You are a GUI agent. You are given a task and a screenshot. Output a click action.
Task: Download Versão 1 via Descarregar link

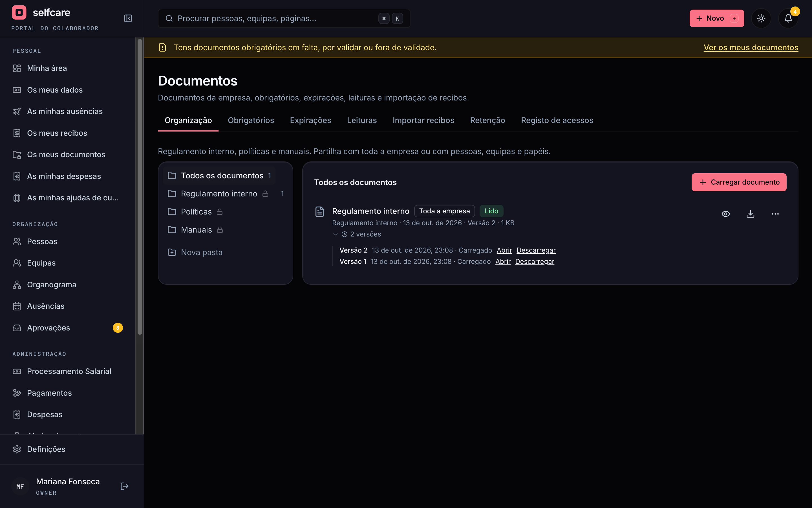pyautogui.click(x=535, y=261)
